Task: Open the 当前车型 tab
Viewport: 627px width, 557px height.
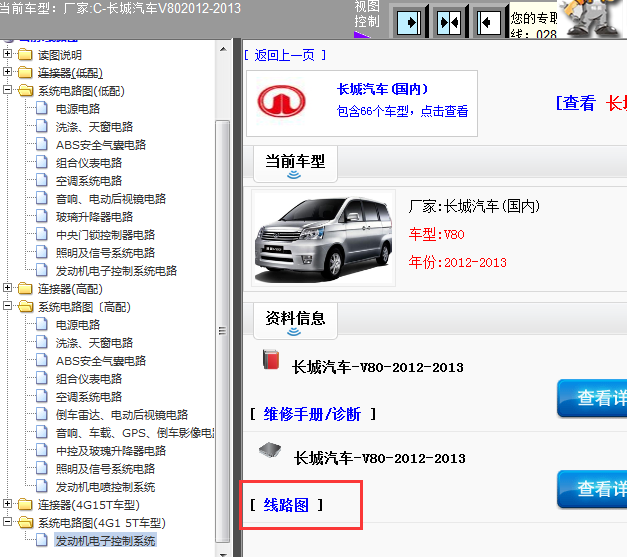Action: (295, 164)
